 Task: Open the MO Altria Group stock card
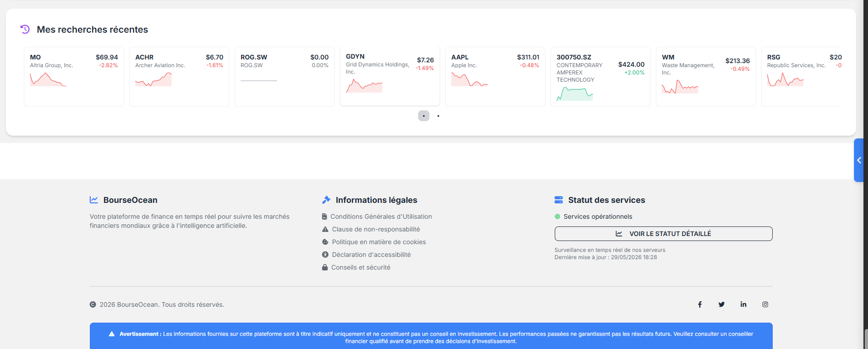(74, 77)
